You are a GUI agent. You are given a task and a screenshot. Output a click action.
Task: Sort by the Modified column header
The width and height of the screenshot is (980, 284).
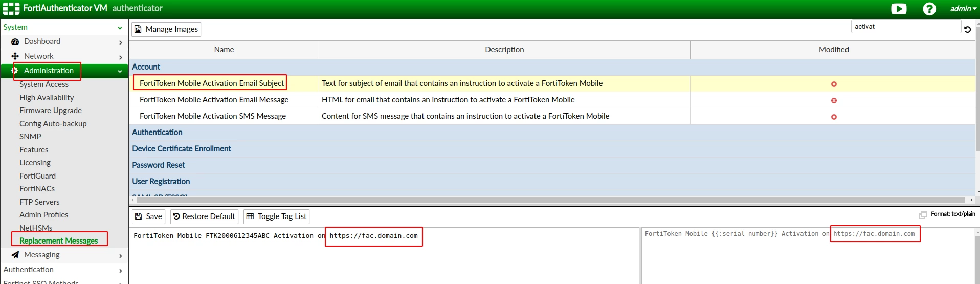point(834,50)
